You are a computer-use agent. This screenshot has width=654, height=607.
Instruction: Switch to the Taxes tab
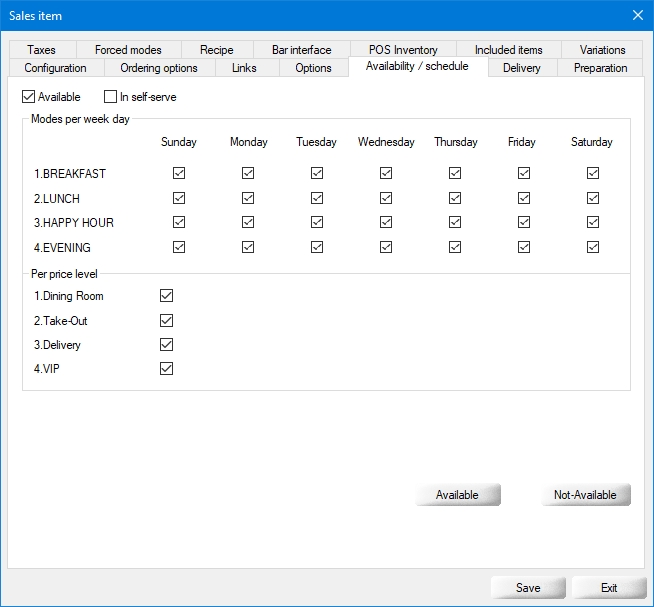42,50
